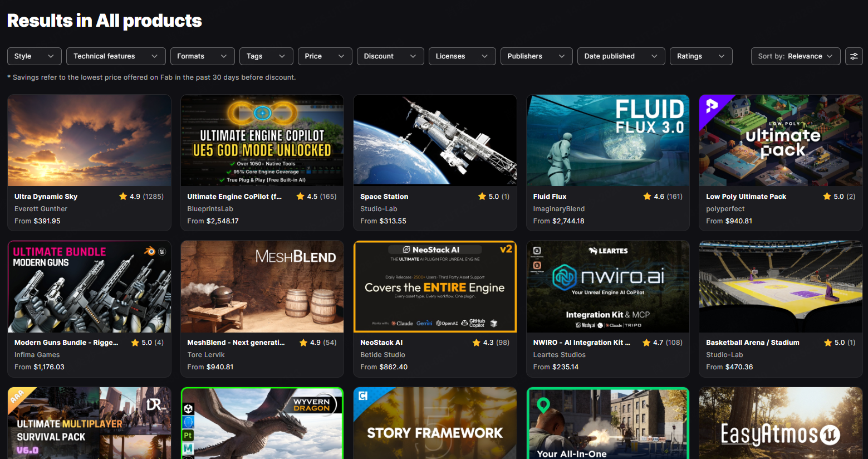Click the Unreal Engine logo on EasyAtmos thumbnail
This screenshot has height=459, width=868.
[830, 434]
